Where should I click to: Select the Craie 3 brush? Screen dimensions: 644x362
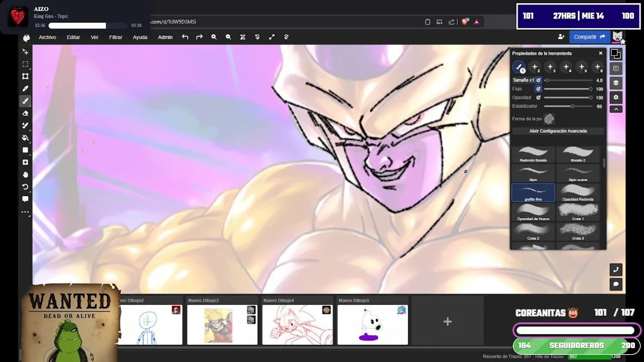pyautogui.click(x=578, y=232)
